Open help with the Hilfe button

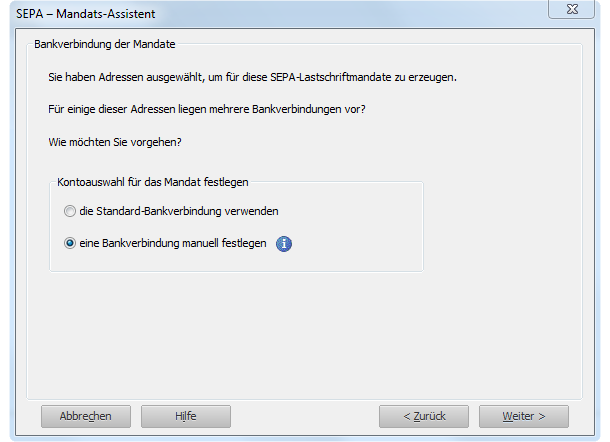(x=185, y=416)
